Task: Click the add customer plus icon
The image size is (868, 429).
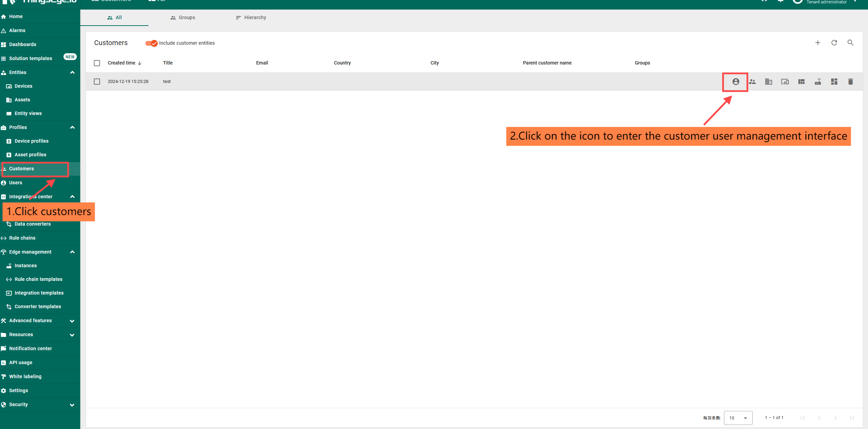Action: (x=817, y=43)
